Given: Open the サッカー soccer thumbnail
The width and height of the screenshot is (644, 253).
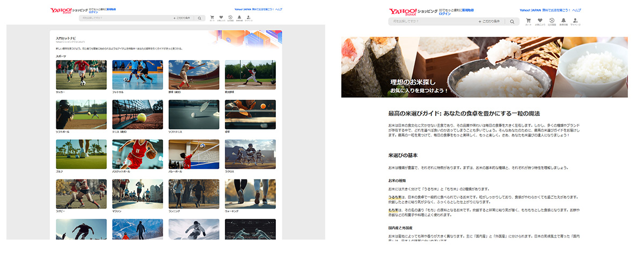Looking at the screenshot, I should pos(81,75).
